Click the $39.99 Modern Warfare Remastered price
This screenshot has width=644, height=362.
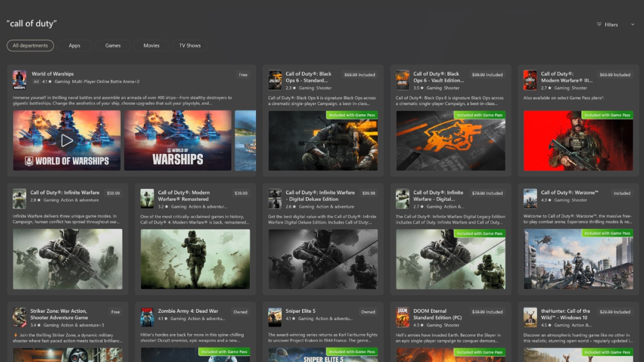[241, 193]
